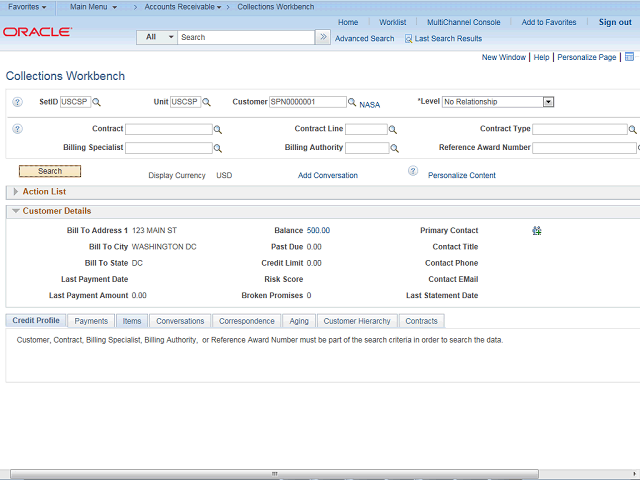This screenshot has width=640, height=480.
Task: Click into the Contract Line input field
Action: 366,129
